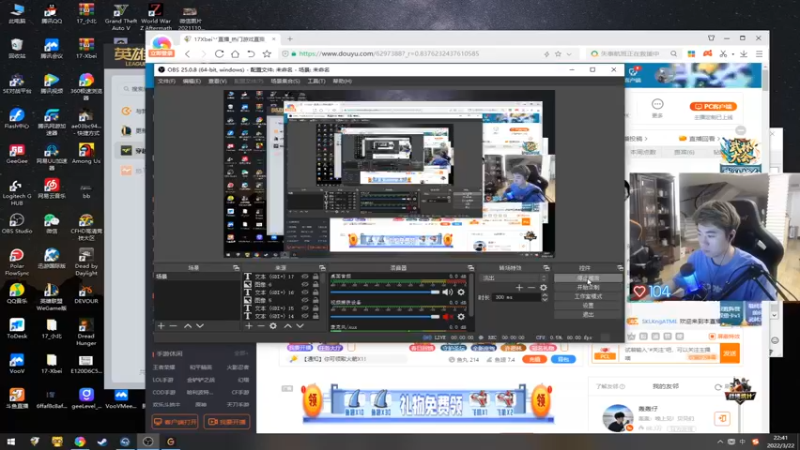Click orange PC客户端 button on Douyu page
The width and height of the screenshot is (800, 450).
(713, 107)
